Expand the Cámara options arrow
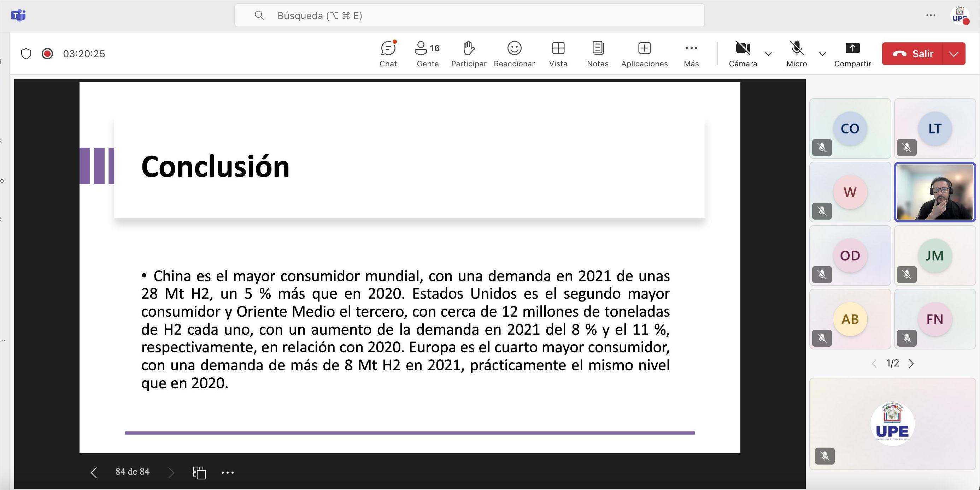This screenshot has width=980, height=490. tap(768, 54)
